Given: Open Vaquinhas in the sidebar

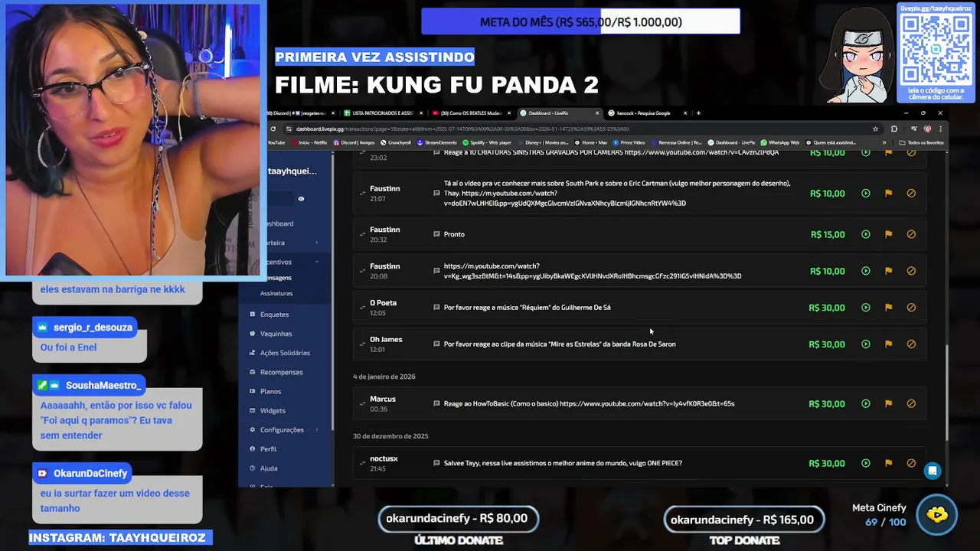Looking at the screenshot, I should [x=276, y=334].
